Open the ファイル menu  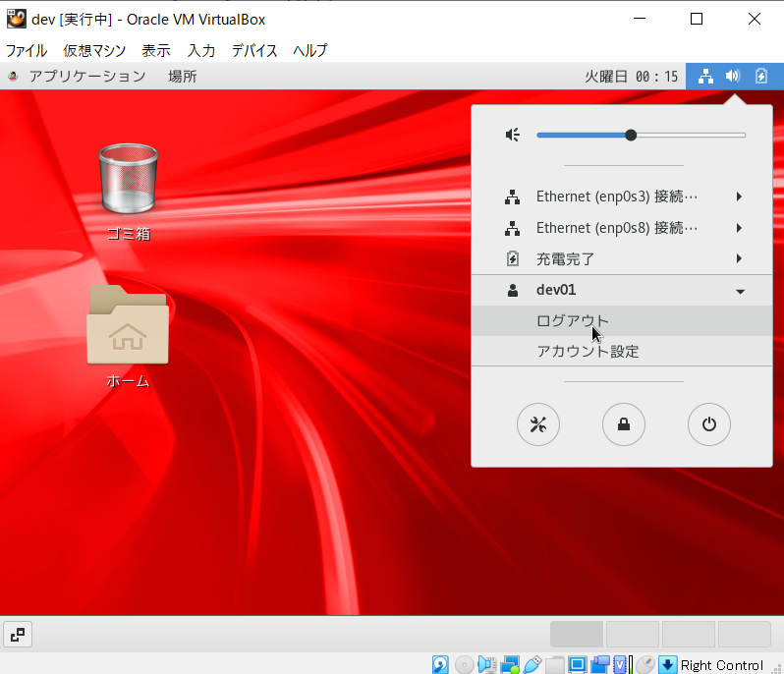26,50
